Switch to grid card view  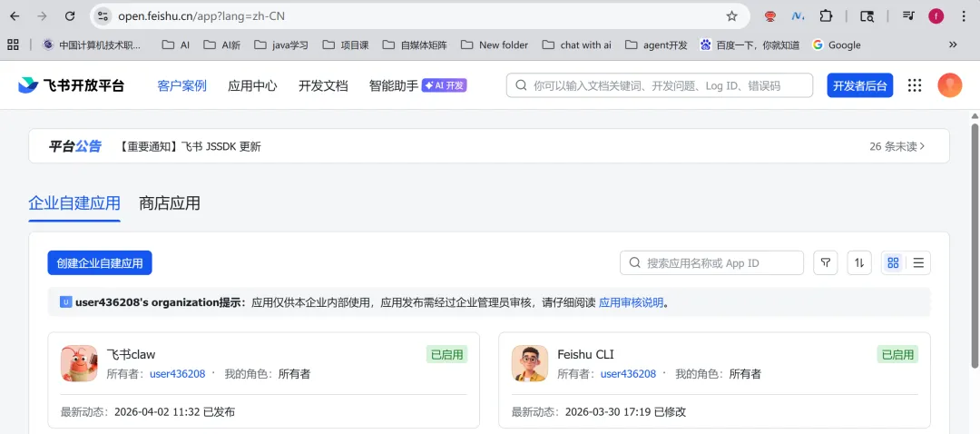[893, 262]
